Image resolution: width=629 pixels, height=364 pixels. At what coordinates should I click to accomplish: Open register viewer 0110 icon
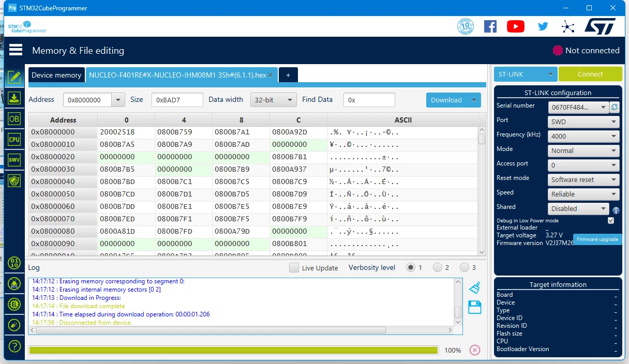click(x=14, y=263)
